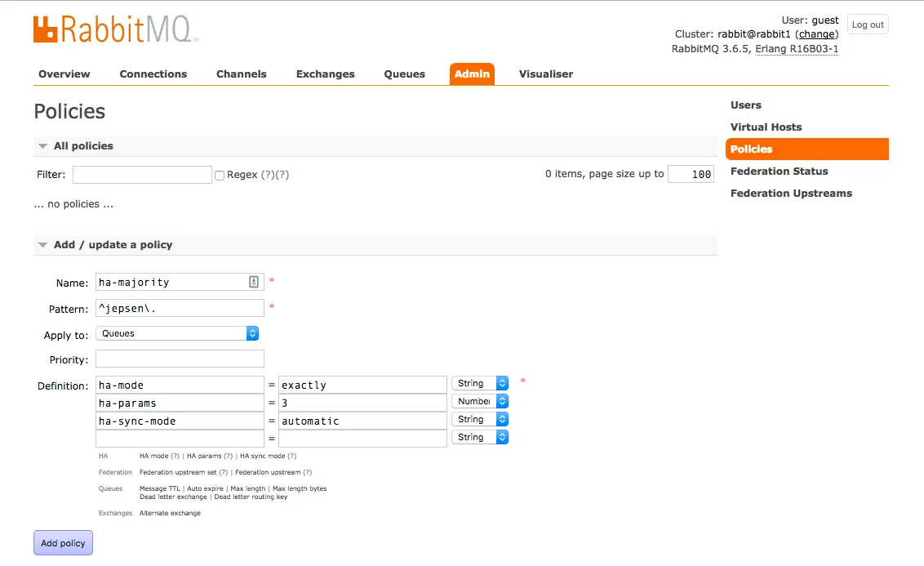Click the RabbitMQ logo
Screen dimensions: 924x566
(116, 29)
